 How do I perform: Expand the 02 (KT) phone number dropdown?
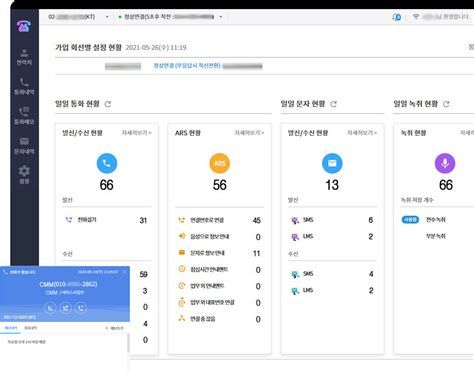[x=107, y=17]
